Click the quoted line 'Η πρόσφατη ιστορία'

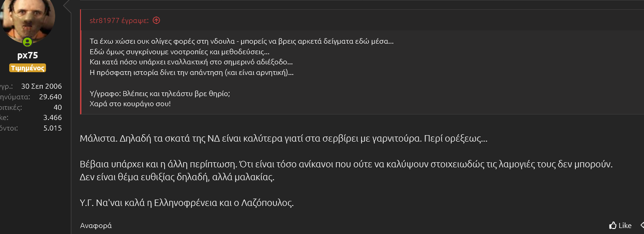point(191,72)
